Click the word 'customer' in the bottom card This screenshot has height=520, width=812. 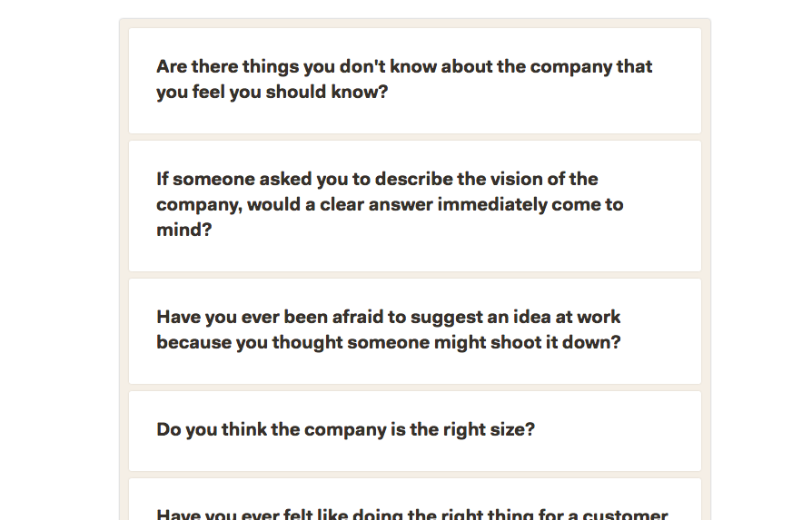click(625, 515)
